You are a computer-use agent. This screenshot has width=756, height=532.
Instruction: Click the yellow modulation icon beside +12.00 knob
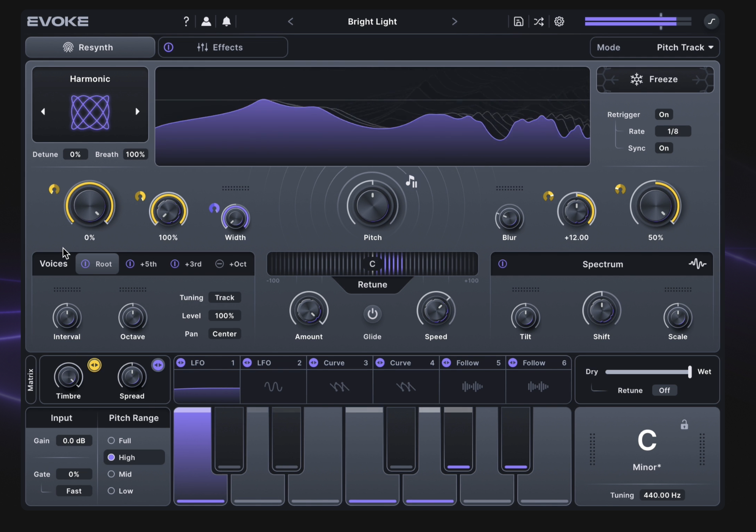coord(548,196)
